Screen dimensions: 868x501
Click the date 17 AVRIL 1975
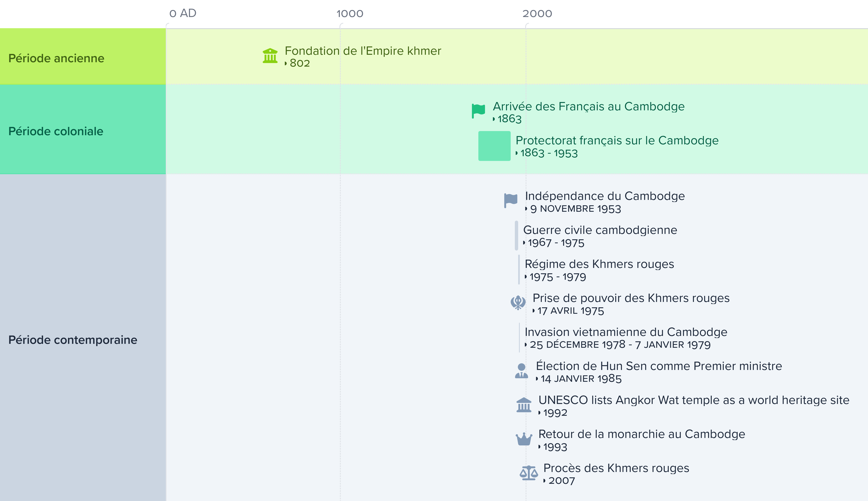[x=571, y=311]
